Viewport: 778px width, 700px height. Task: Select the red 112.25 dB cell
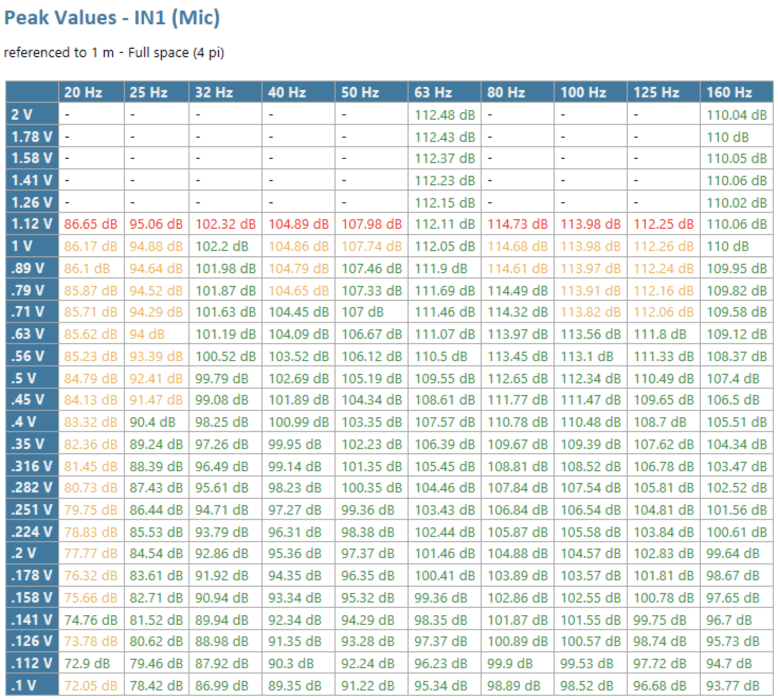(664, 224)
